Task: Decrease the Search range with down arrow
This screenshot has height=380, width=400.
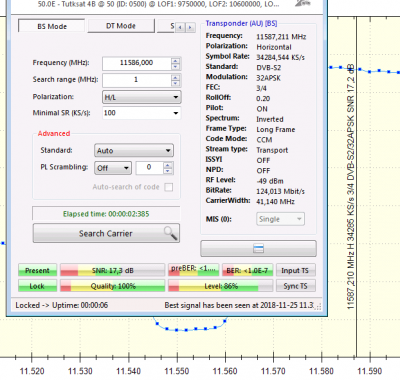Action: [x=175, y=83]
